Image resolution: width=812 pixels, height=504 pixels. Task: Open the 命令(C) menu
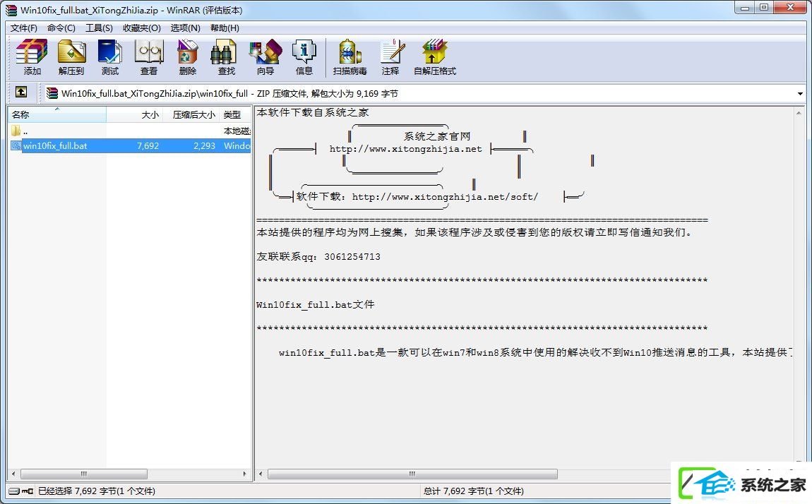click(x=61, y=28)
